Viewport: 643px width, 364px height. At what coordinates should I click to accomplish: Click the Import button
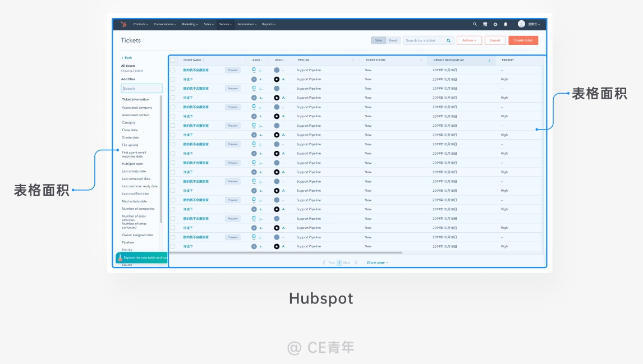pos(495,40)
